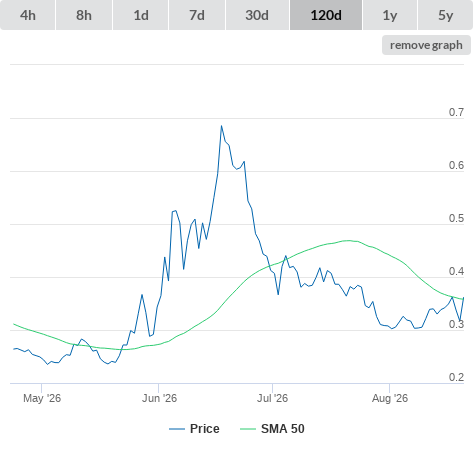Switch to the 8h time range
474x455 pixels.
(x=84, y=15)
